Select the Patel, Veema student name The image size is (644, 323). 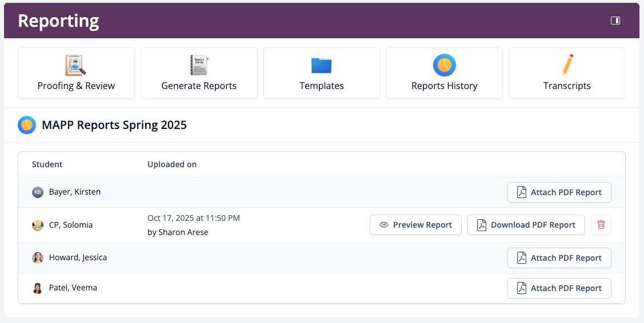[x=73, y=288]
